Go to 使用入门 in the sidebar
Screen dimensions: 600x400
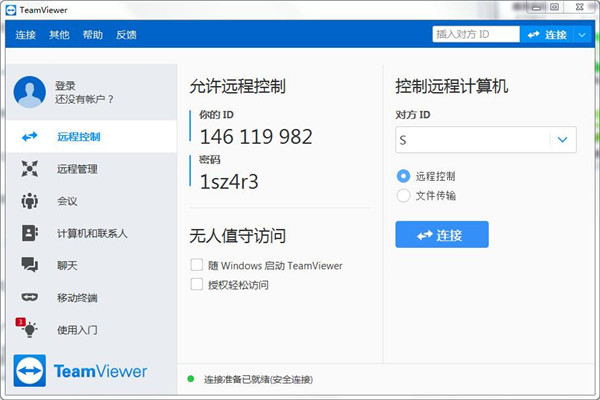[91, 329]
